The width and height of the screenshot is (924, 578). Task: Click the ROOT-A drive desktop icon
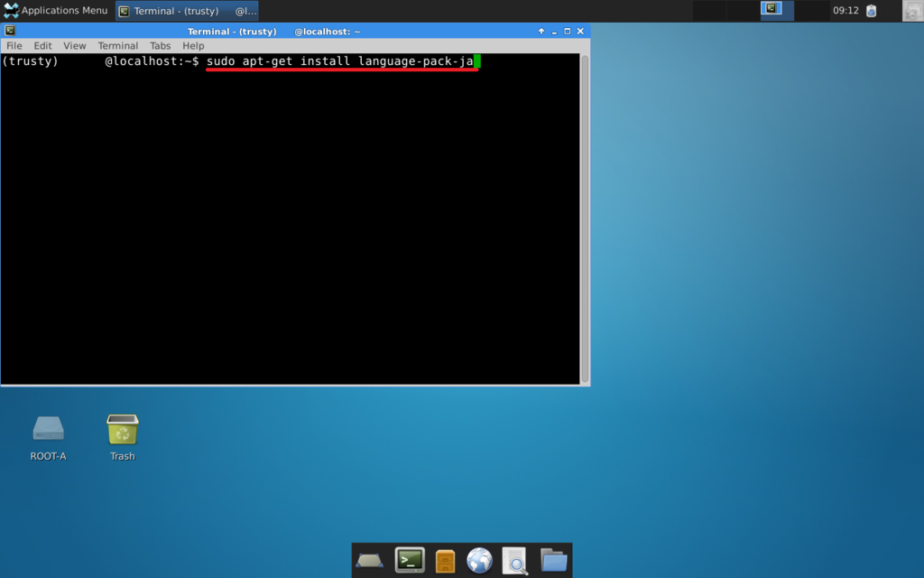[x=49, y=438]
